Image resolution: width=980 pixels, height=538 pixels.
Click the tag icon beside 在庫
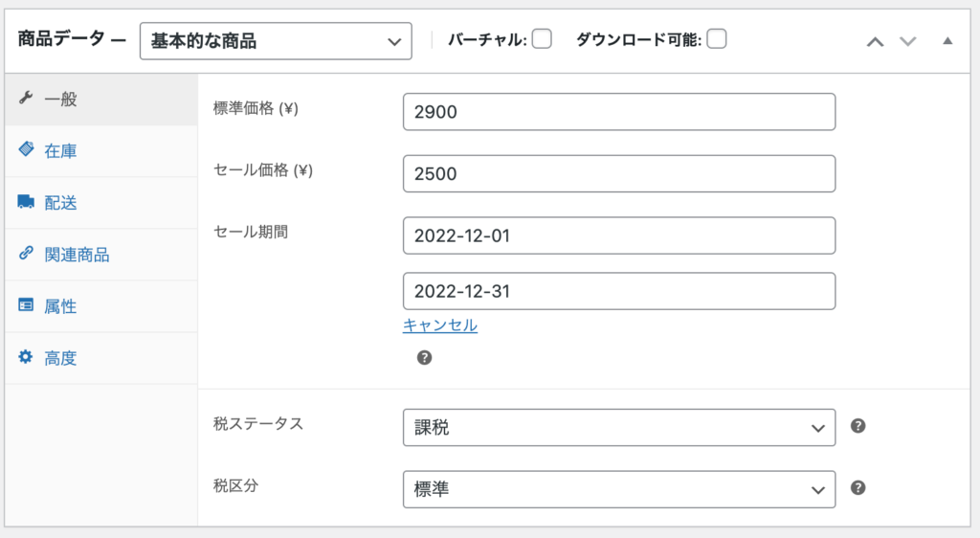(x=26, y=149)
